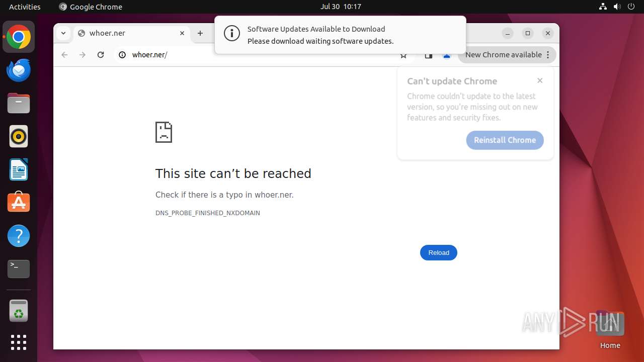Open Ubuntu Software store in the dock
The width and height of the screenshot is (644, 362).
pyautogui.click(x=19, y=203)
